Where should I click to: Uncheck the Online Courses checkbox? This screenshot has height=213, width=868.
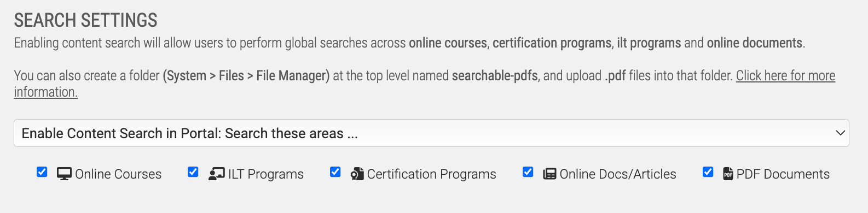click(42, 172)
